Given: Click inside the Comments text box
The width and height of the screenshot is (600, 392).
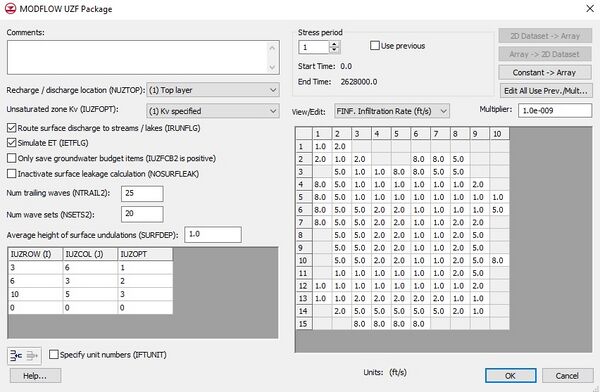Looking at the screenshot, I should pyautogui.click(x=137, y=57).
